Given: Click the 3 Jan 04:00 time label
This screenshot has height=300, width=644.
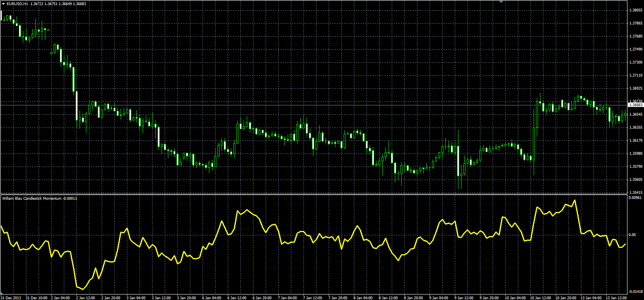Looking at the screenshot, I should coord(136,298).
